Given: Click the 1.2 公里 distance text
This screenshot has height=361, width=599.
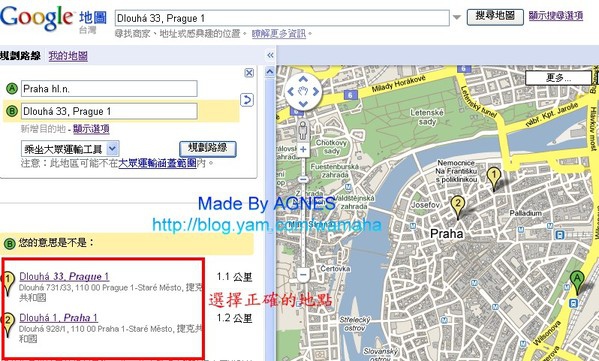Looking at the screenshot, I should point(234,318).
